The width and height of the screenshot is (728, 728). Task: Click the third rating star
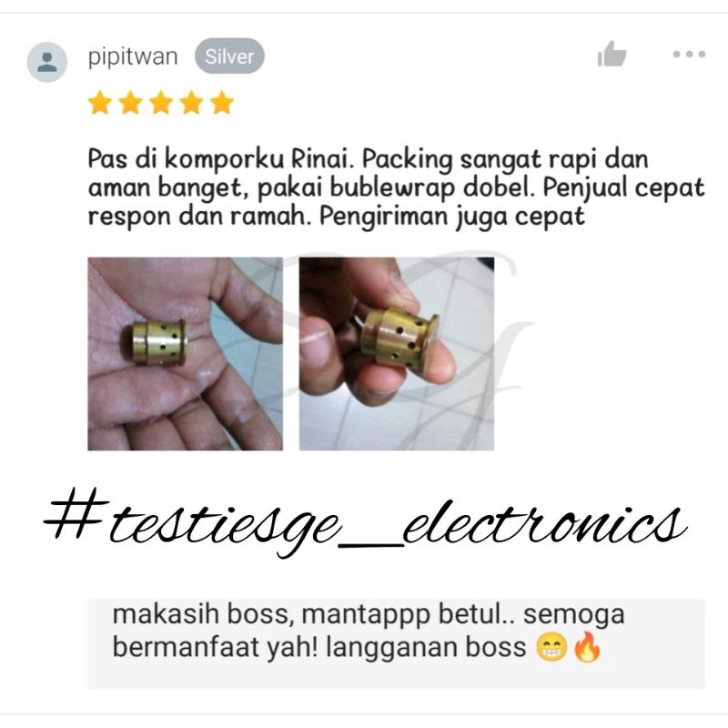161,103
